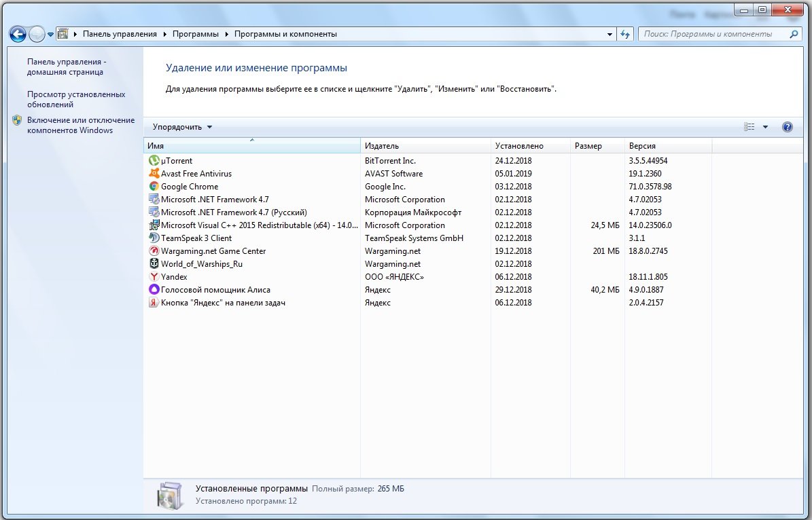Sort by the Размер column header
This screenshot has height=520, width=812.
pos(597,146)
